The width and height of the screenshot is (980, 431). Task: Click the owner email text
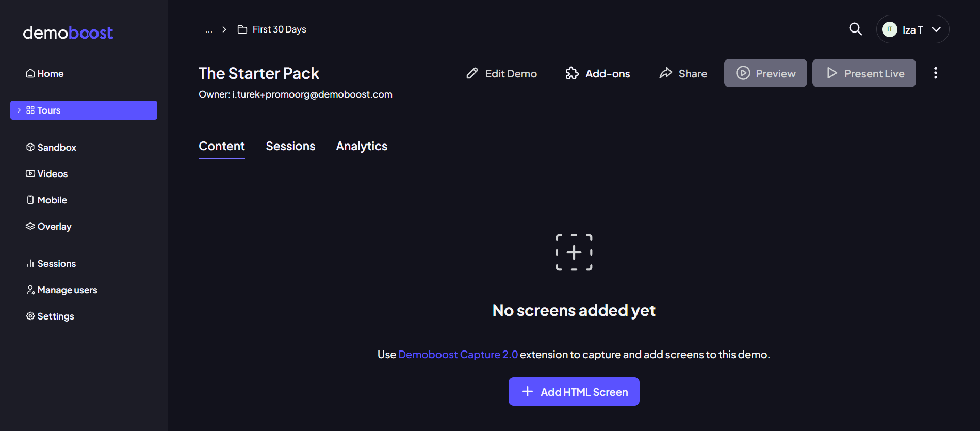312,94
